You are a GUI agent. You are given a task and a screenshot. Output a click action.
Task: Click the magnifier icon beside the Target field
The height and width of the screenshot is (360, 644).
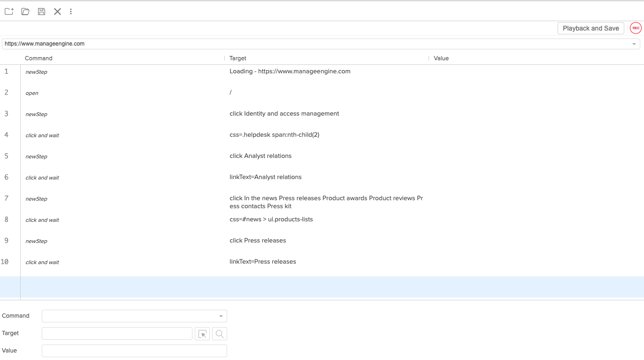point(220,334)
